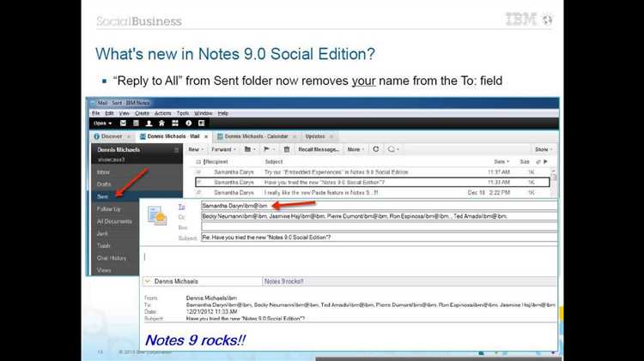The height and width of the screenshot is (361, 644).
Task: Expand the Forward dropdown
Action: [225, 149]
